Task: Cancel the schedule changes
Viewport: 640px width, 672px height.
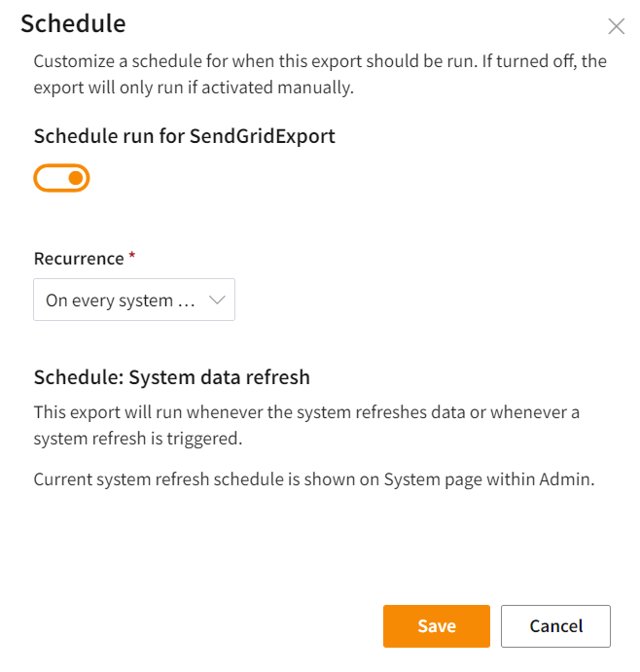Action: (x=555, y=626)
